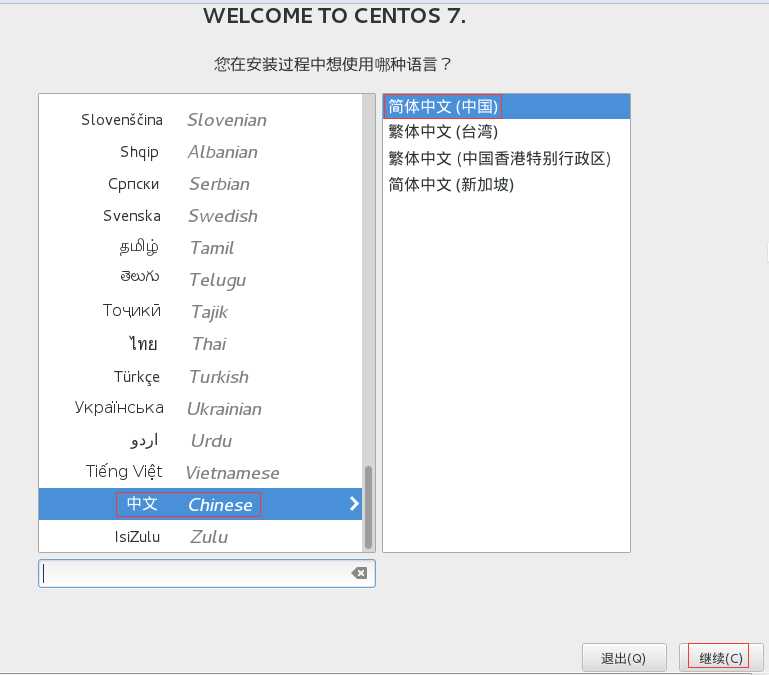The width and height of the screenshot is (769, 675).
Task: Select Turkish language row
Action: pyautogui.click(x=200, y=376)
